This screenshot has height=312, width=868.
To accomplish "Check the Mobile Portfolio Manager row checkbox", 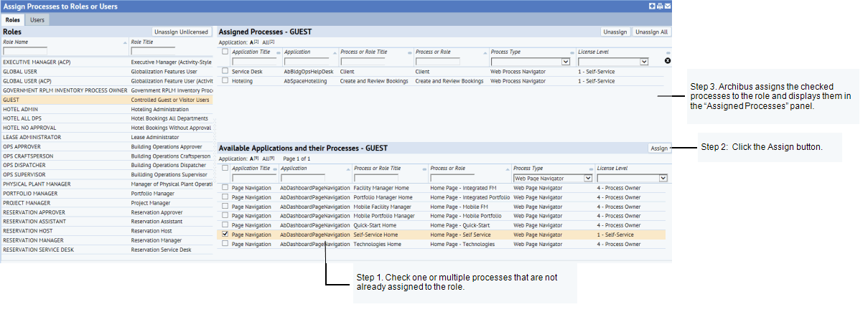I will (x=225, y=216).
